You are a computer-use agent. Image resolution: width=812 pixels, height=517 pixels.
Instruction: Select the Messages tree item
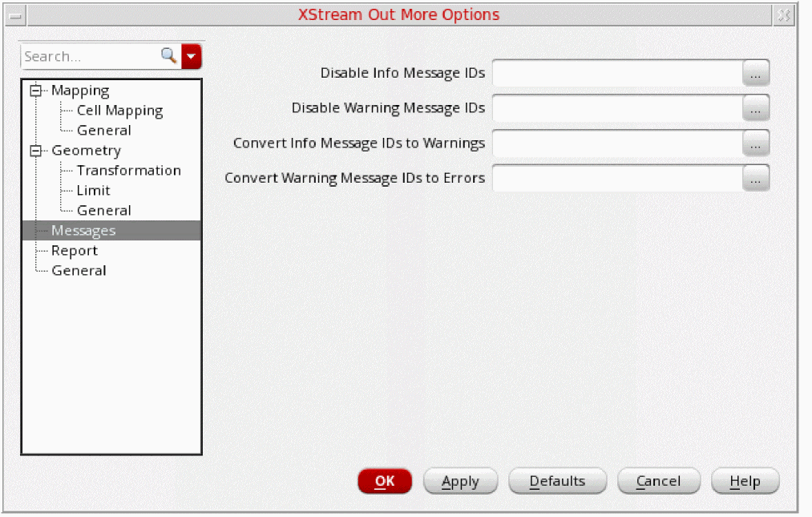(x=111, y=231)
